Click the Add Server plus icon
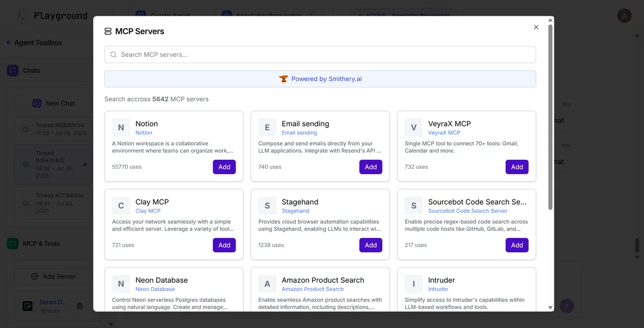Viewport: 644px width, 328px height. 34,277
